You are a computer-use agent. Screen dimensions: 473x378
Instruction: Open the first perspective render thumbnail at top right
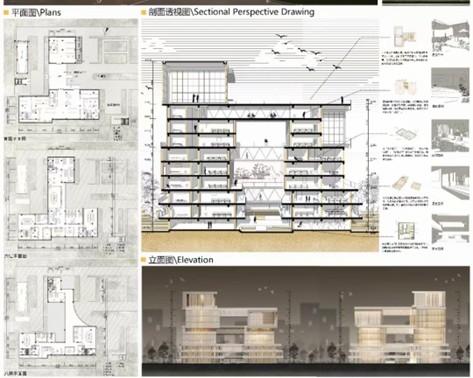(x=450, y=38)
